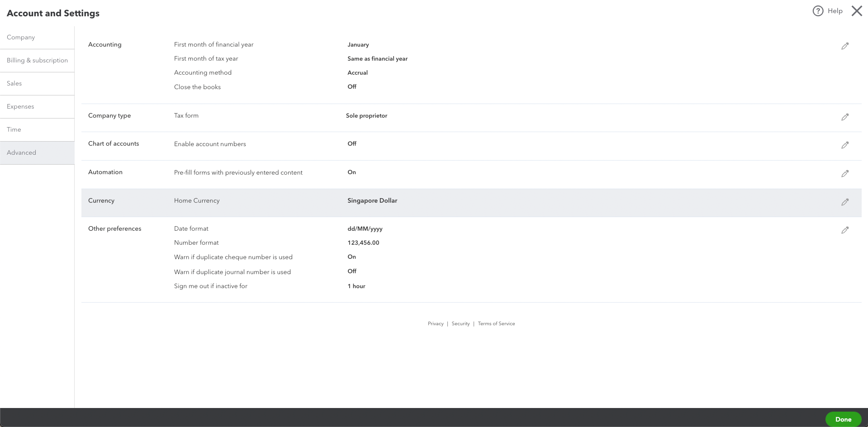Edit Other preferences using pencil icon
The width and height of the screenshot is (868, 427).
pyautogui.click(x=844, y=230)
